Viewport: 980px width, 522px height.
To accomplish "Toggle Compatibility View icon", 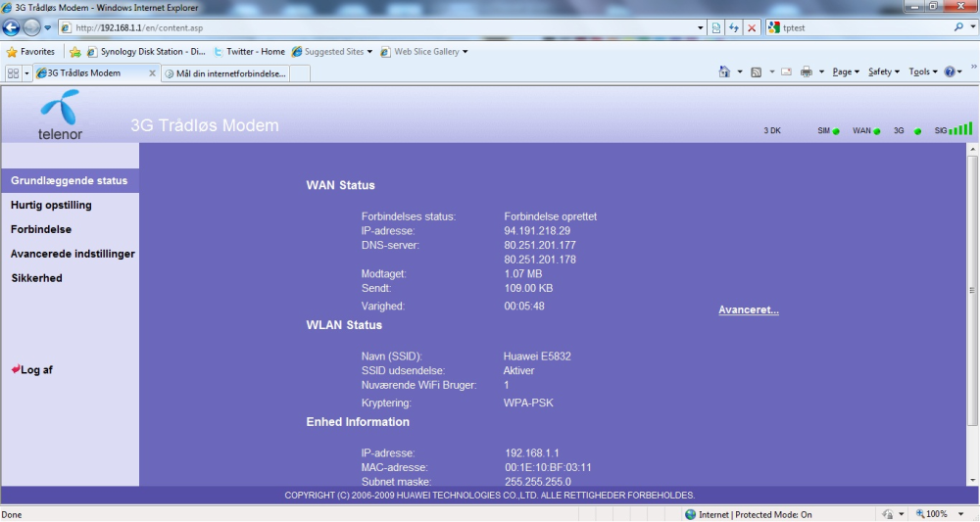I will tap(716, 28).
